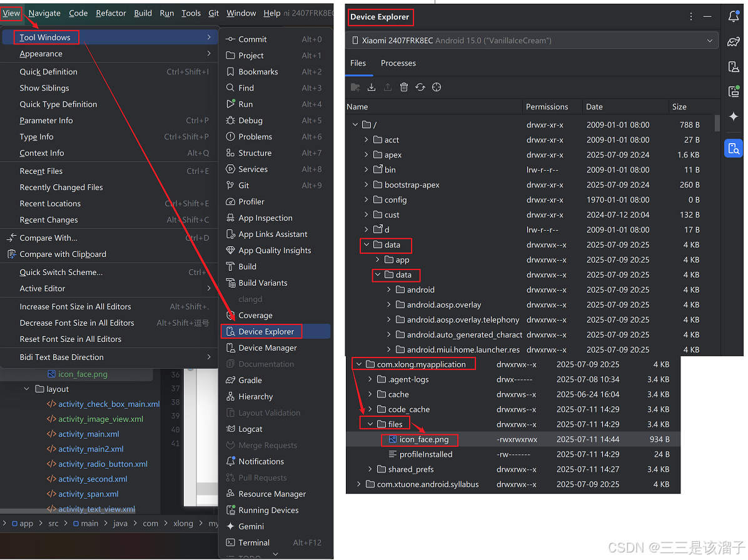Open the Logcat tool window
The image size is (748, 560).
pos(275,429)
